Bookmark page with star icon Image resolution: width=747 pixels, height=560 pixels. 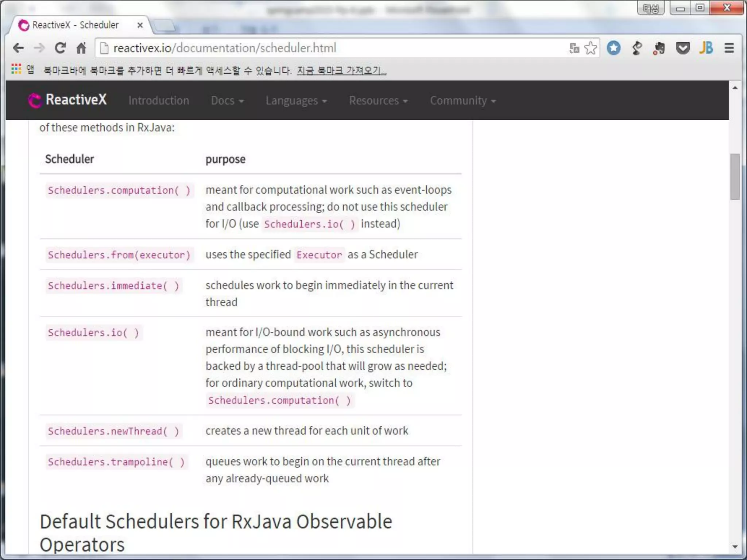point(591,48)
